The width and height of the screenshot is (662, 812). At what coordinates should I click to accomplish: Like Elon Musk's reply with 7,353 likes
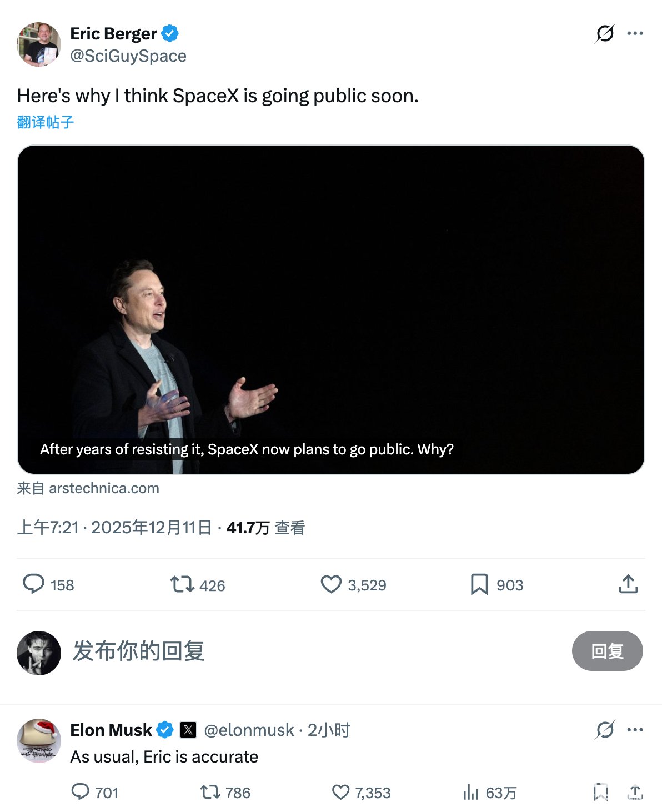tap(340, 792)
